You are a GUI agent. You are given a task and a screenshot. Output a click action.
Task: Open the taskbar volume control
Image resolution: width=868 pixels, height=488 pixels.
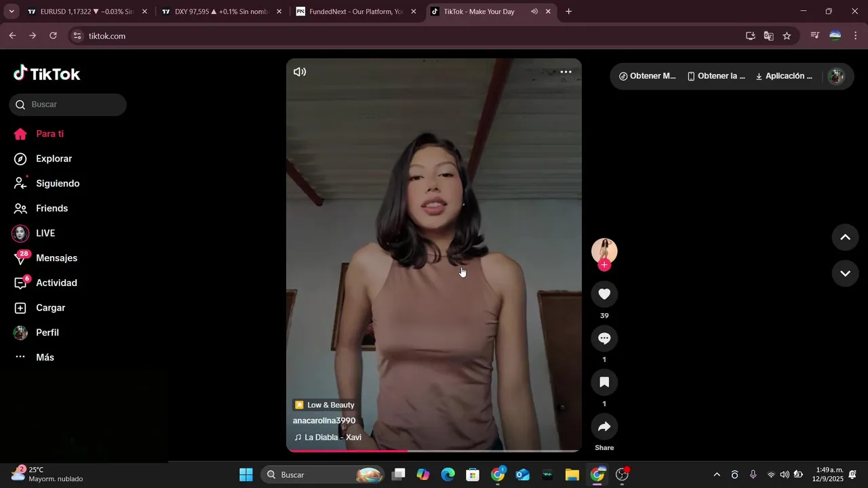785,474
